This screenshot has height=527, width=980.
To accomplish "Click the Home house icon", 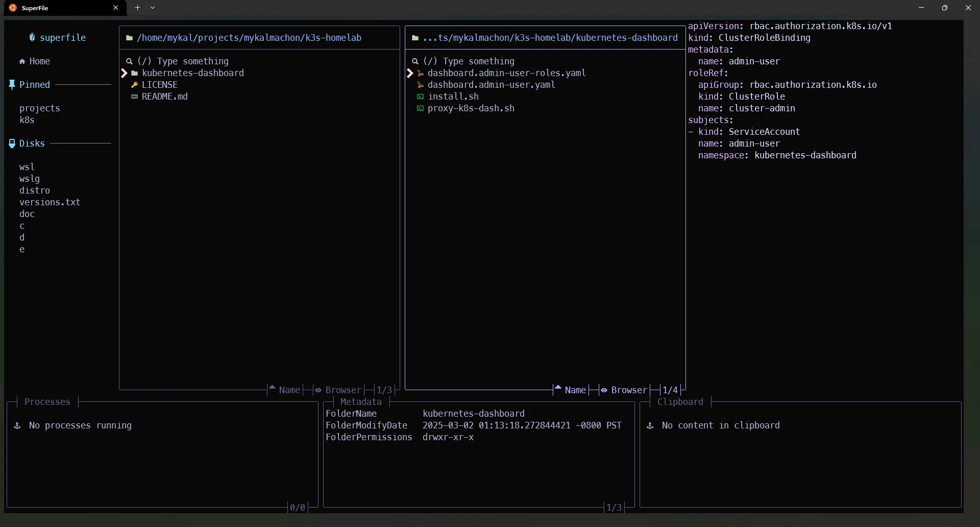I will pyautogui.click(x=22, y=61).
